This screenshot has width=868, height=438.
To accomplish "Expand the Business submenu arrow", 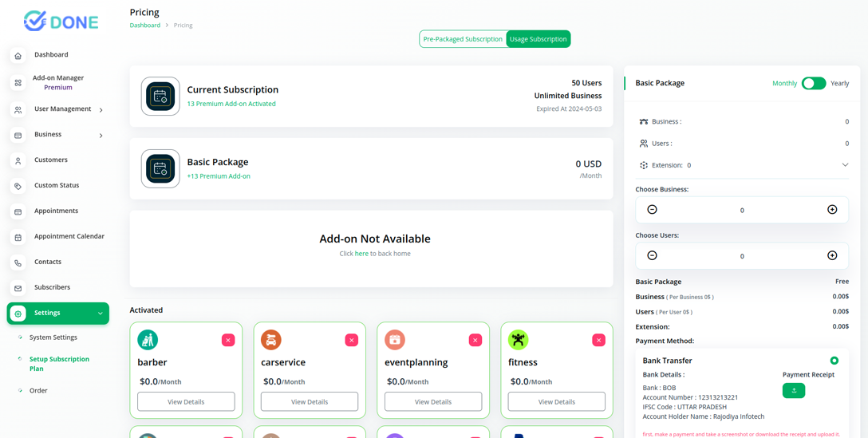I will [101, 136].
